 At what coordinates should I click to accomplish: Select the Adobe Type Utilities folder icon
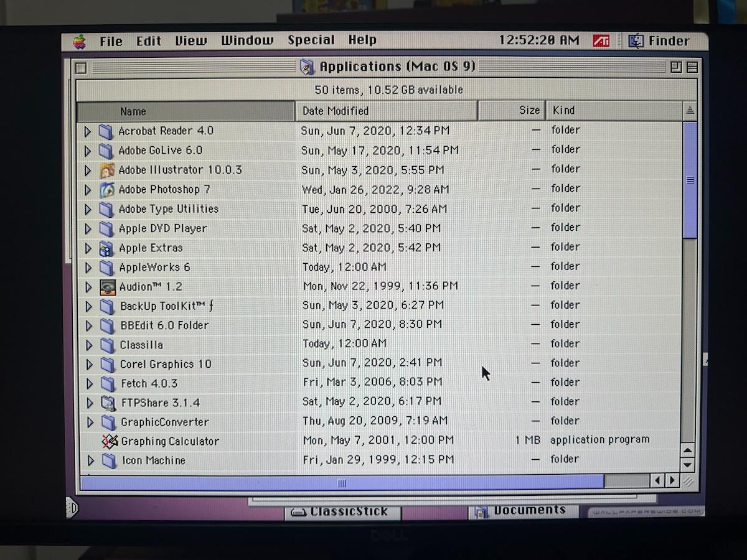107,209
